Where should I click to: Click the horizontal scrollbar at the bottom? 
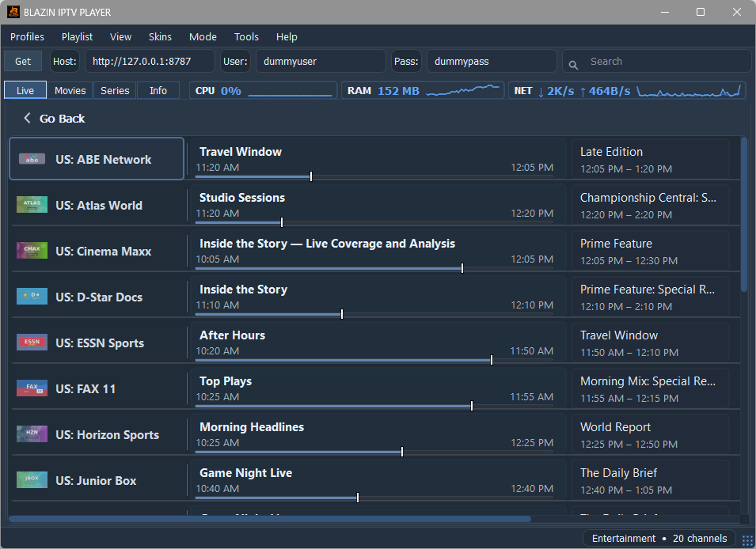coord(270,519)
